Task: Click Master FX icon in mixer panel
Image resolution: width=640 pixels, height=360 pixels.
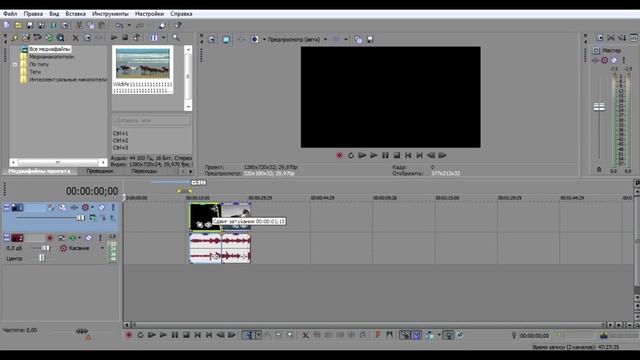Action: pos(595,60)
